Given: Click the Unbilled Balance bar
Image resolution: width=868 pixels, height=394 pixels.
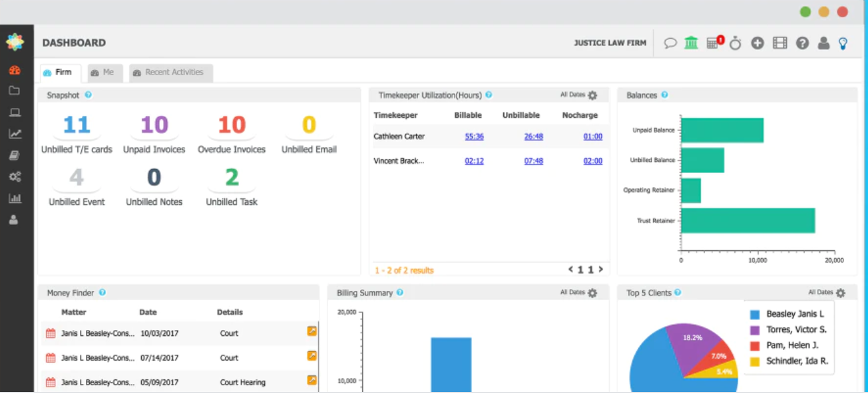Looking at the screenshot, I should tap(703, 160).
